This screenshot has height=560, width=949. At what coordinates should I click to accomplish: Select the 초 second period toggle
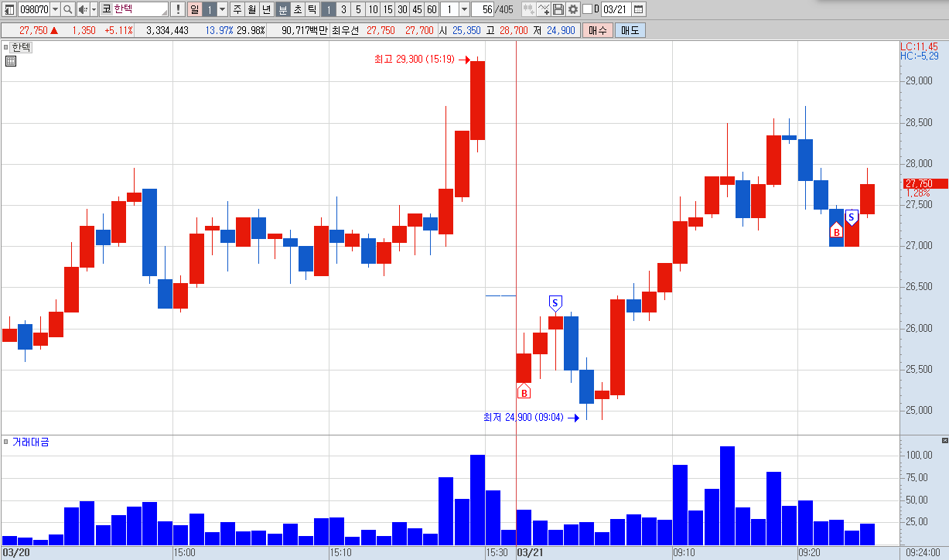coord(297,9)
